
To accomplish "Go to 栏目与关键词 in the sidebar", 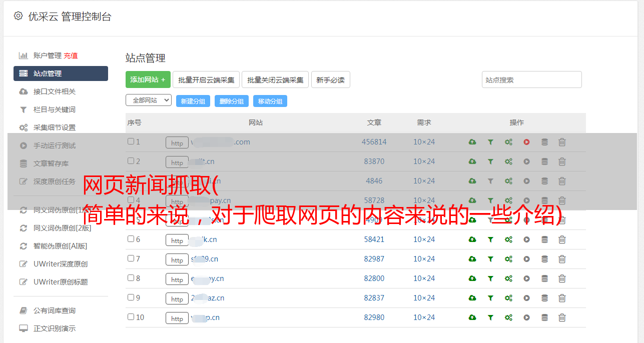I will coord(55,109).
